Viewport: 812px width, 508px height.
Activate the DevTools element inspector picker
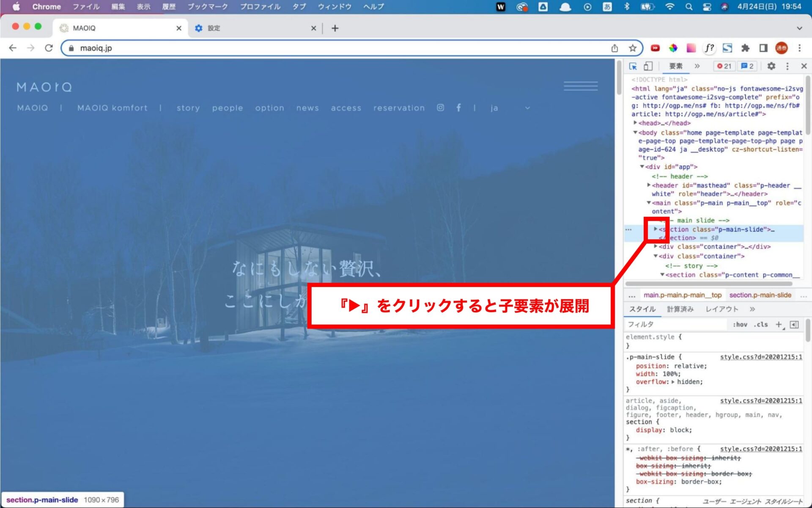pyautogui.click(x=633, y=66)
